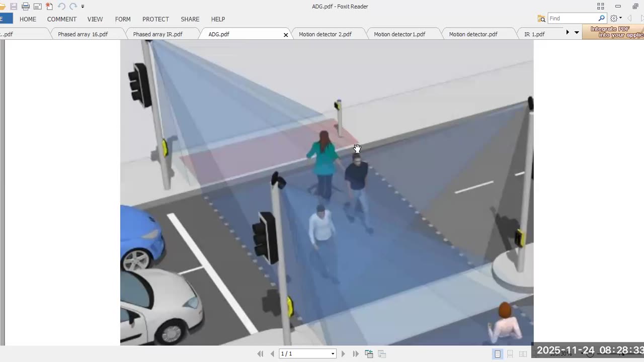This screenshot has height=362, width=644.
Task: Go to the last page
Action: [x=356, y=354]
